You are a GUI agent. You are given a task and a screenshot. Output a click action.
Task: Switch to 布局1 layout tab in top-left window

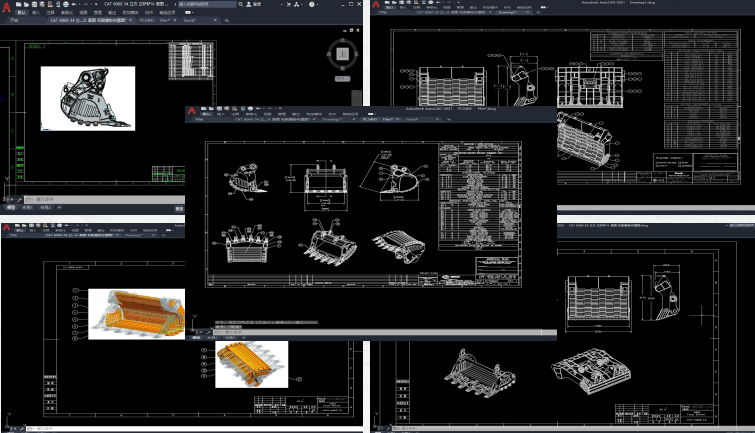(28, 207)
